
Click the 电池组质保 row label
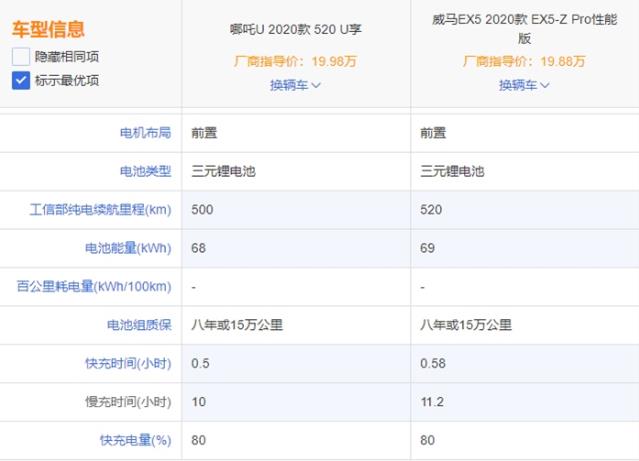(x=138, y=325)
